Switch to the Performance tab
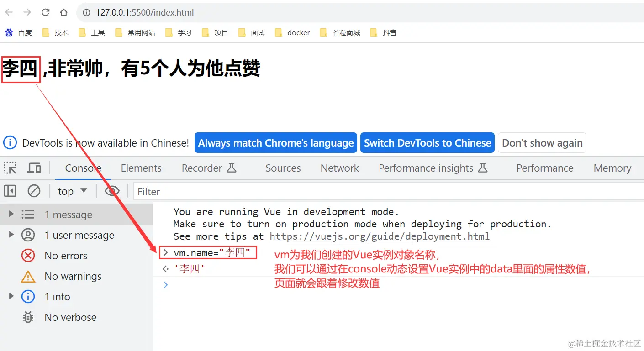 click(x=545, y=168)
